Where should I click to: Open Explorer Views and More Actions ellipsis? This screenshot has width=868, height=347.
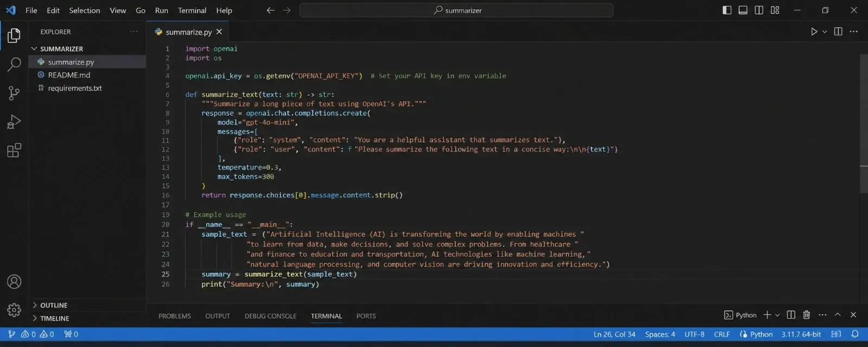tap(134, 31)
